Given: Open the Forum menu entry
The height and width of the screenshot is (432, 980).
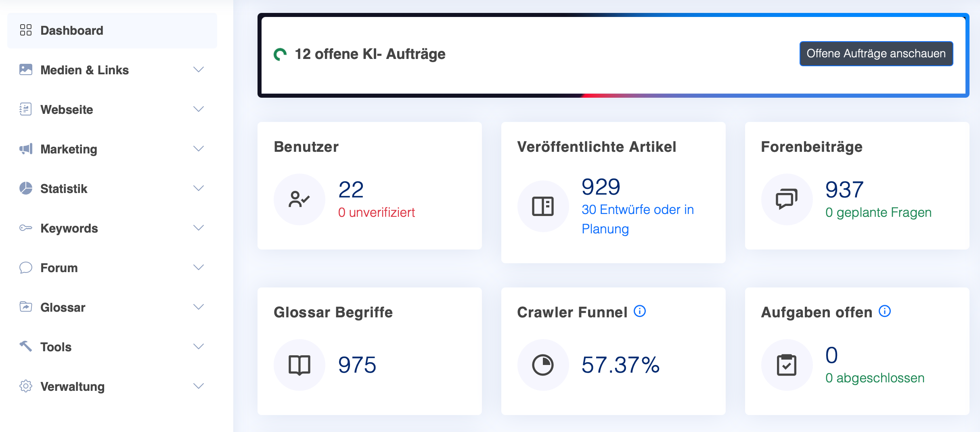Looking at the screenshot, I should click(59, 267).
